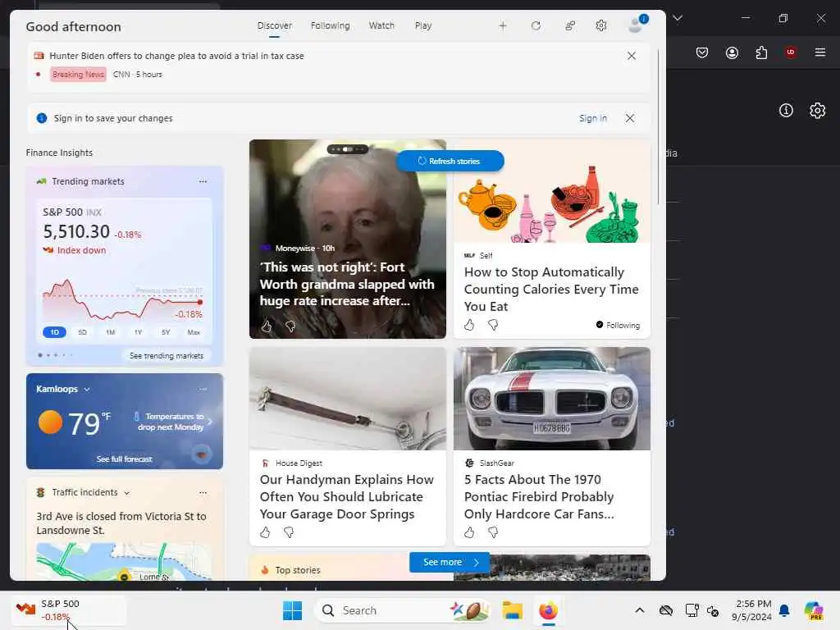Expand Firefox list all tabs chevron
Viewport: 840px width, 630px height.
[678, 18]
